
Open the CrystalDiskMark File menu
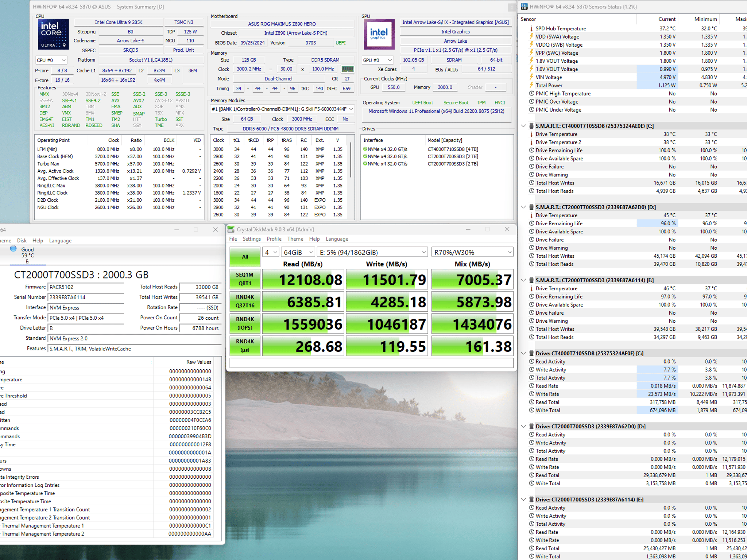tap(233, 239)
